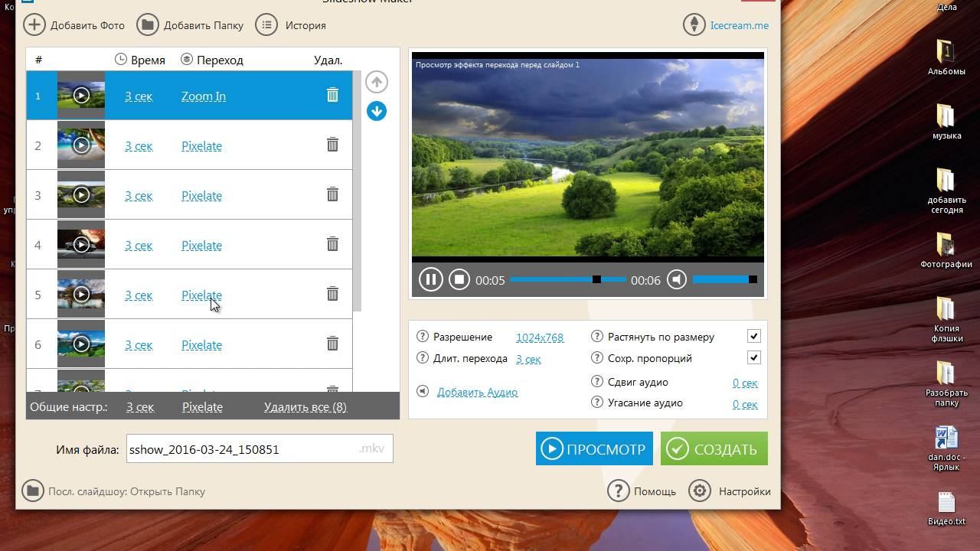Play slide 2 thumbnail preview
This screenshot has height=551, width=980.
click(81, 145)
